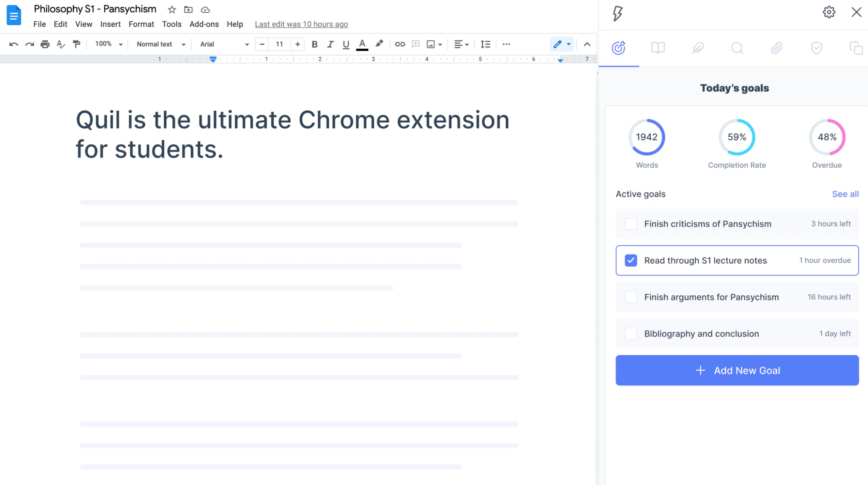This screenshot has height=485, width=868.
Task: Open the Tools menu
Action: tap(171, 24)
